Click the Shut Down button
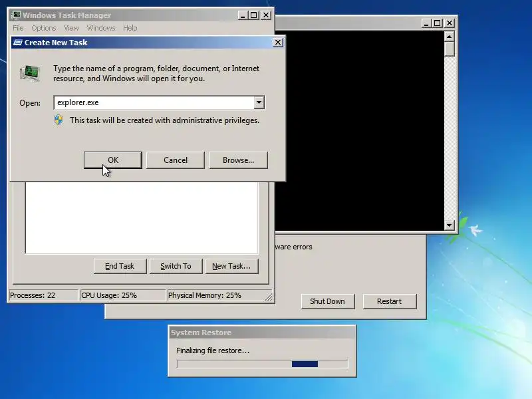This screenshot has height=399, width=532. (x=327, y=301)
